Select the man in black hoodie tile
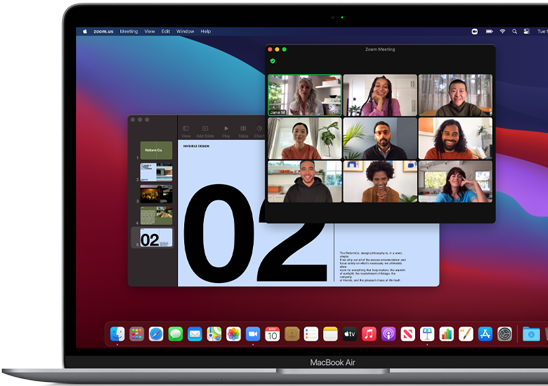The width and height of the screenshot is (548, 386). [x=305, y=181]
